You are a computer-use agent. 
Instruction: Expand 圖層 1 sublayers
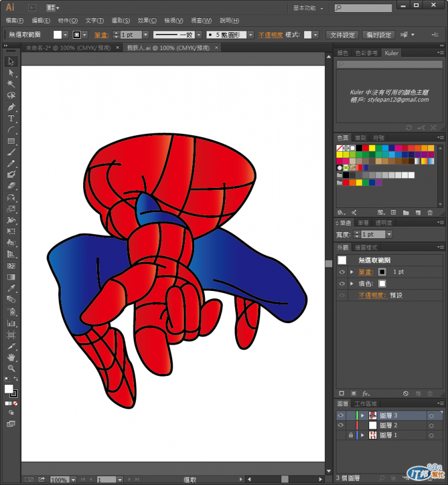pyautogui.click(x=363, y=435)
